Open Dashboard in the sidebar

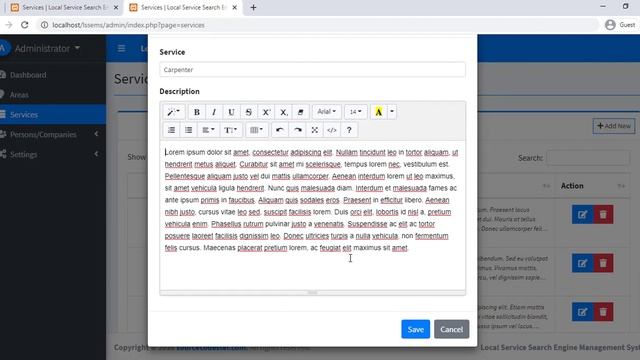coord(53,75)
